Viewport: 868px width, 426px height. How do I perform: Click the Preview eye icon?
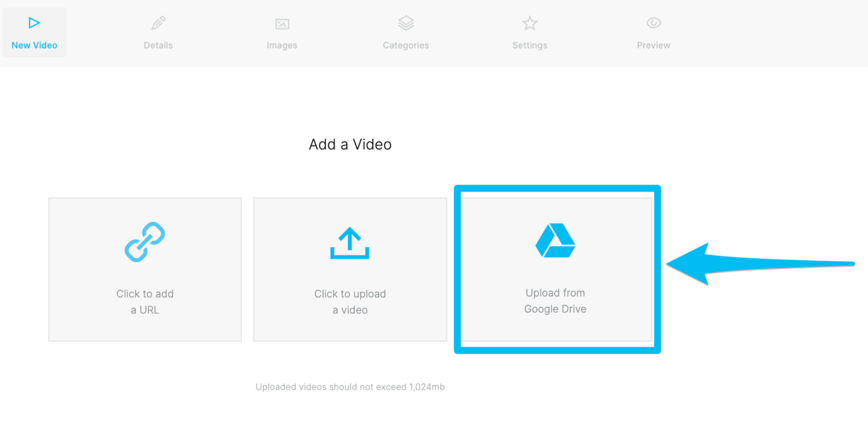coord(654,23)
